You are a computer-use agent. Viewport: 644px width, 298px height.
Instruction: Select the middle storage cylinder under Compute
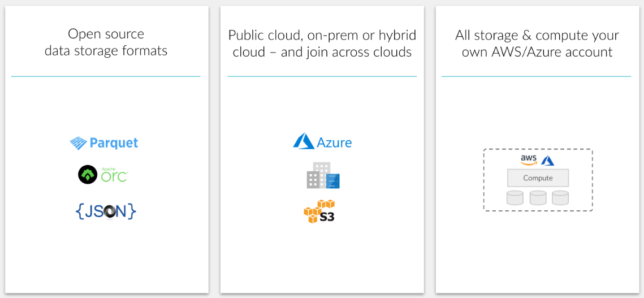pyautogui.click(x=538, y=198)
